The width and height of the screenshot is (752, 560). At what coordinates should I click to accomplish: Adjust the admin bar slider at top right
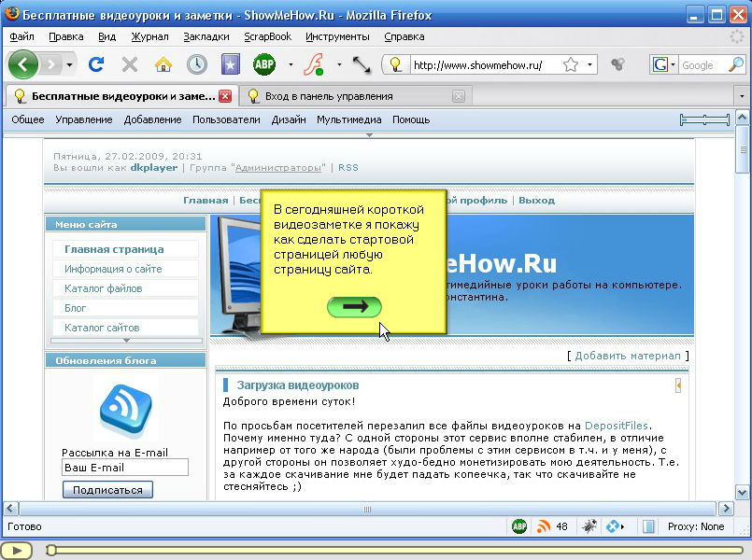pos(704,119)
